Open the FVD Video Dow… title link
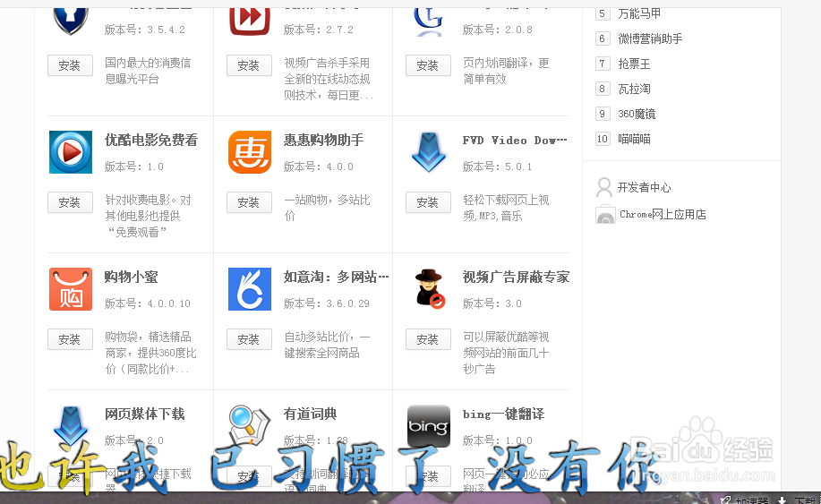821x504 pixels. click(x=515, y=141)
